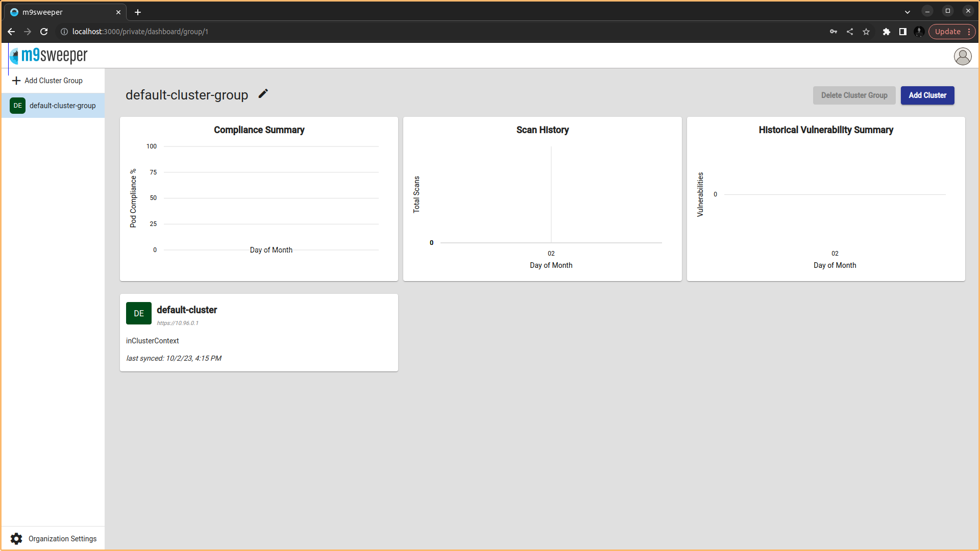Click the green DE badge on default-cluster card
The image size is (980, 551).
point(139,313)
